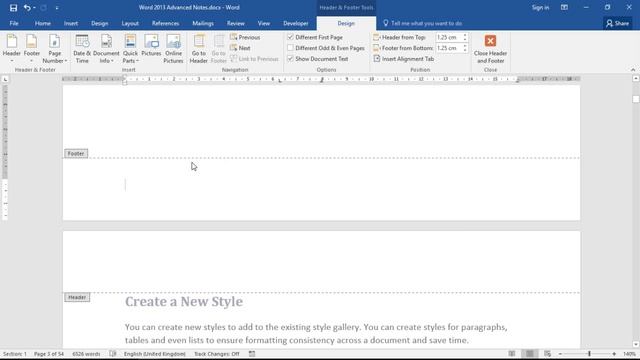The width and height of the screenshot is (640, 360).
Task: Click the zoom in plus button
Action: (614, 354)
